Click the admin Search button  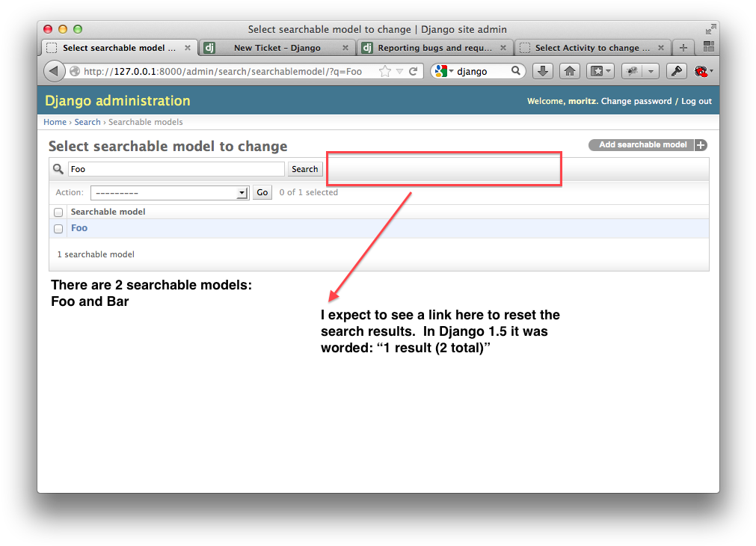[304, 169]
